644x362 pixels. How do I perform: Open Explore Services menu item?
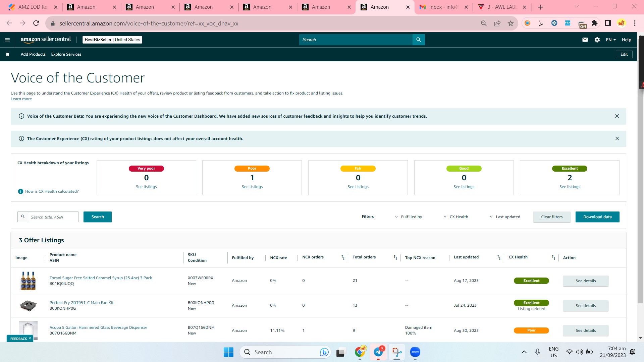click(66, 54)
